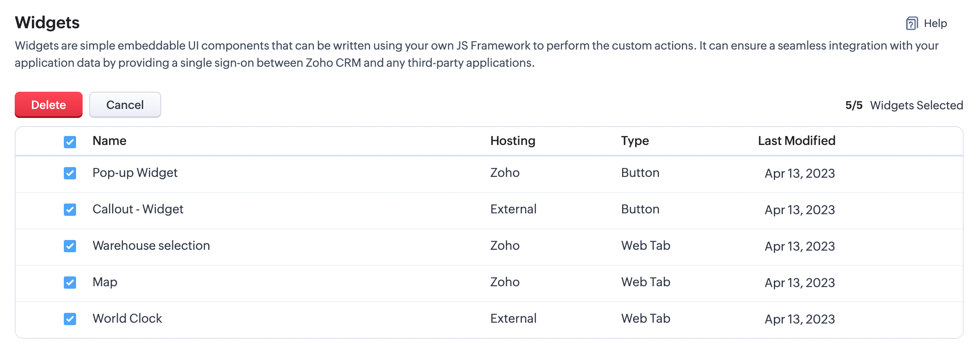Viewport: 980px width, 353px height.
Task: Toggle the Warehouse selection checkbox
Action: pos(70,246)
